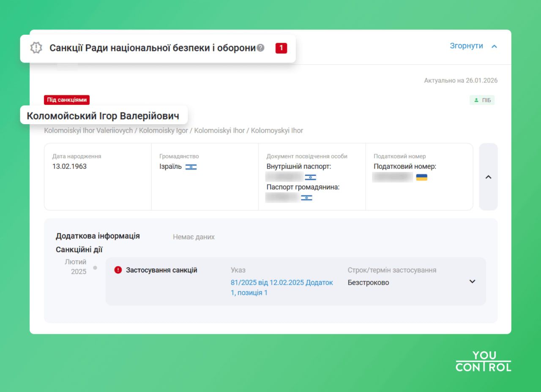Select the name Коломойський Ігор Валерійович
541x392 pixels.
pyautogui.click(x=103, y=116)
